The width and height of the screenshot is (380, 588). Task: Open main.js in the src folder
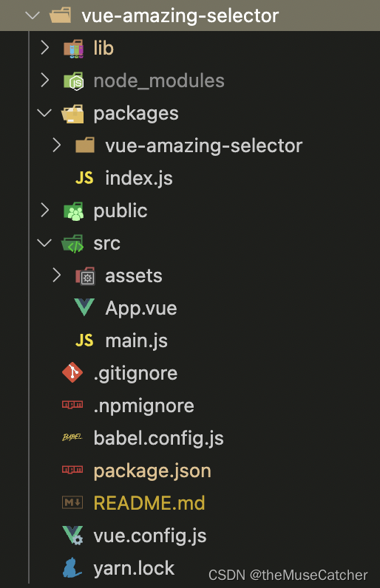click(x=136, y=341)
